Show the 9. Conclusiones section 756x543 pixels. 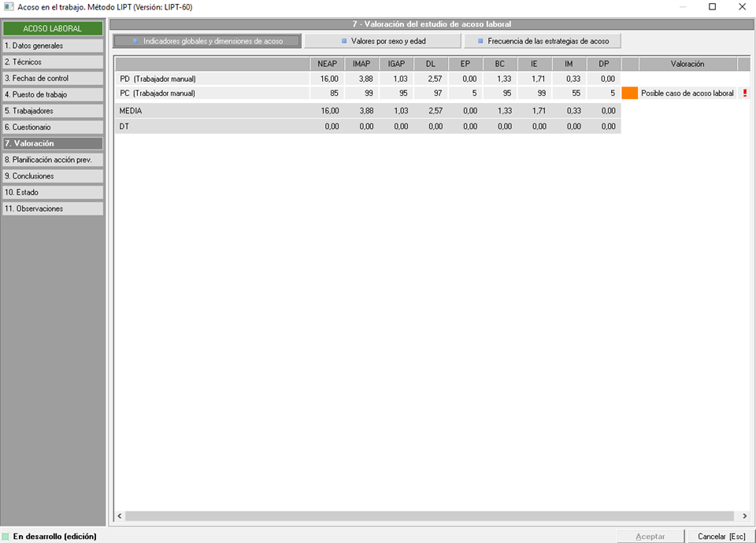pyautogui.click(x=52, y=176)
